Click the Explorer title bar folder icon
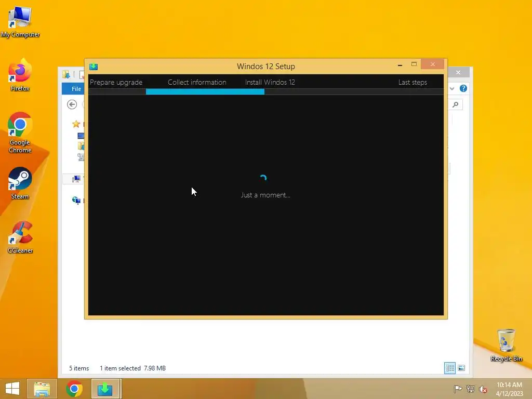Screen dimensions: 532x399 [66, 74]
